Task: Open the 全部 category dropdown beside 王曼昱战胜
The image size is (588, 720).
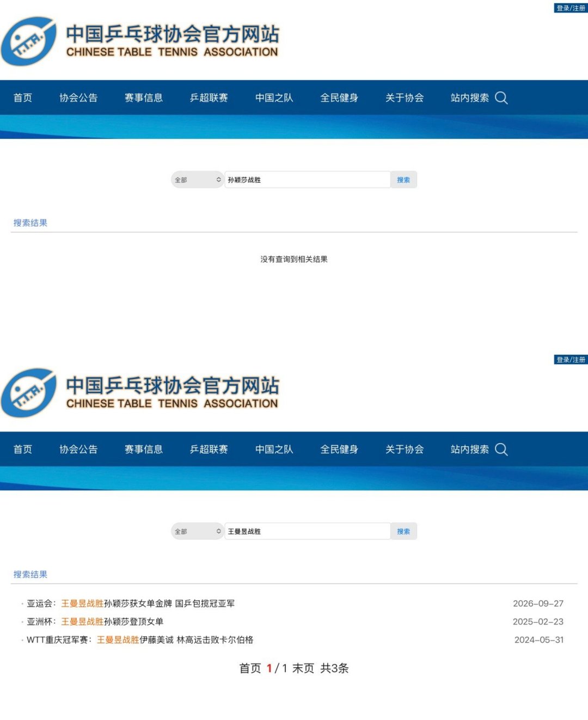Action: point(198,531)
